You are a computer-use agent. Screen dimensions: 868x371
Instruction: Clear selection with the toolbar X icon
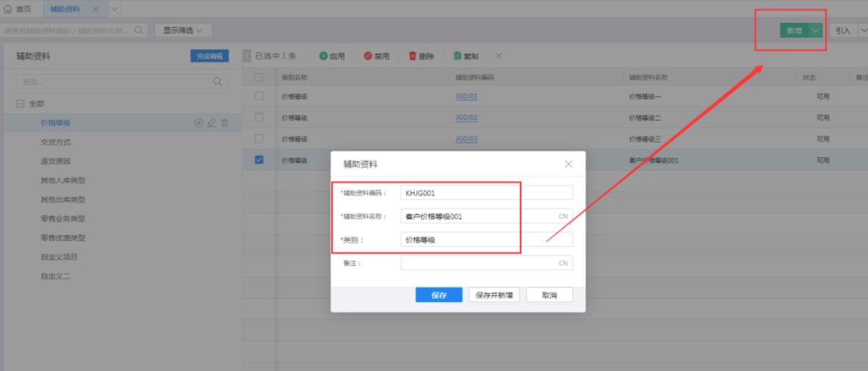coord(499,56)
